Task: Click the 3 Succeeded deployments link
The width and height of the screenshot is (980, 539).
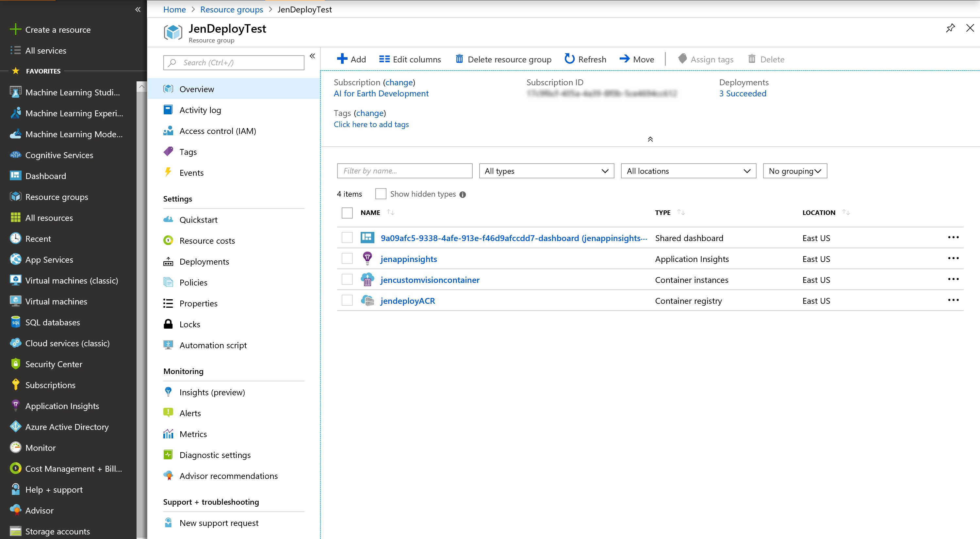Action: (742, 93)
